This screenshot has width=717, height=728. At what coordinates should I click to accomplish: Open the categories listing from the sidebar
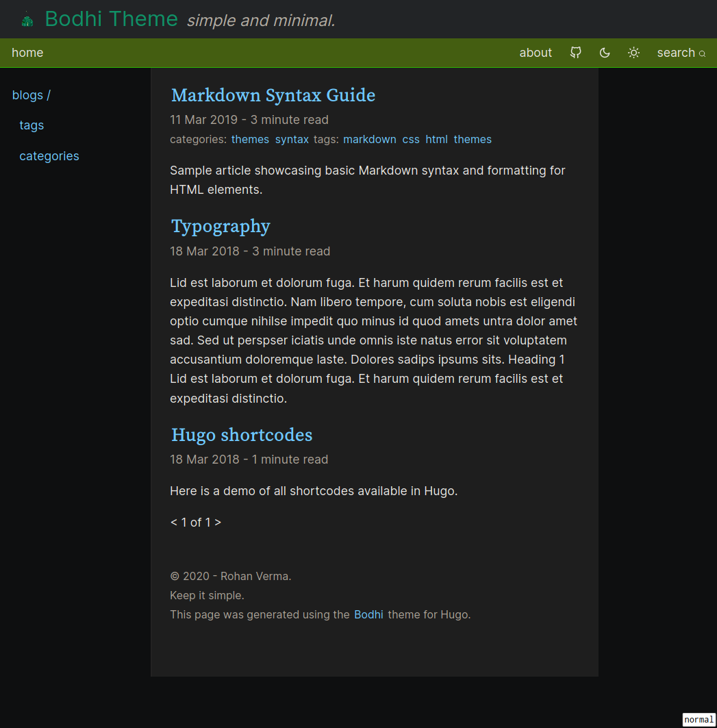pos(49,155)
